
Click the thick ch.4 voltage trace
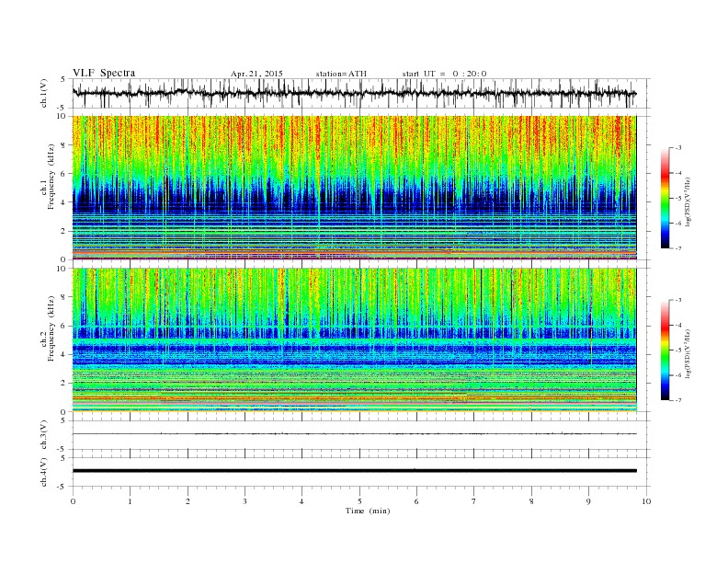(x=355, y=471)
